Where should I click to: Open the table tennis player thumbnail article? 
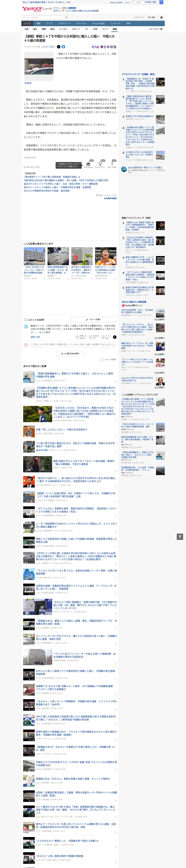(105, 256)
